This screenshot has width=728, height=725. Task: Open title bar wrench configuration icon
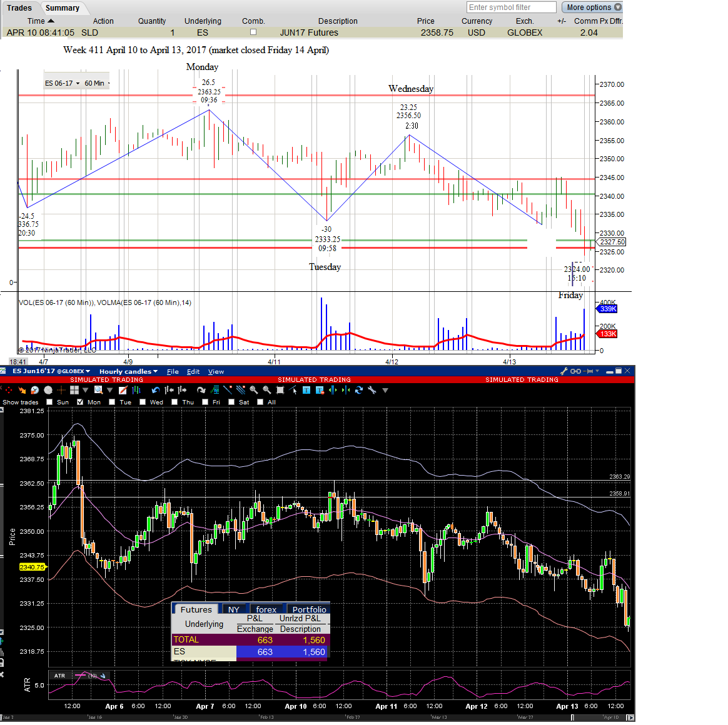(x=564, y=371)
